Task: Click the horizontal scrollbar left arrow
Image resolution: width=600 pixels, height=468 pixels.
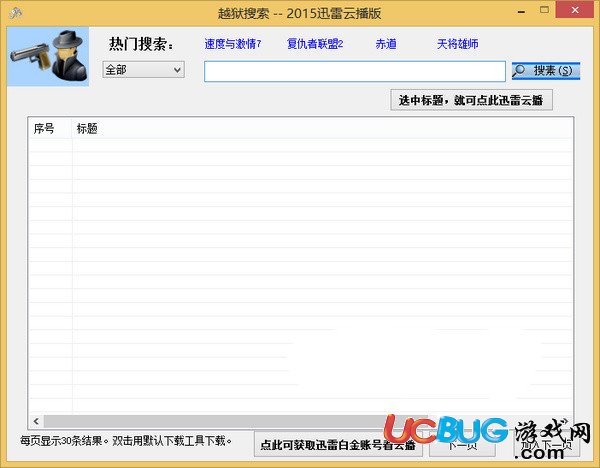Action: click(36, 421)
